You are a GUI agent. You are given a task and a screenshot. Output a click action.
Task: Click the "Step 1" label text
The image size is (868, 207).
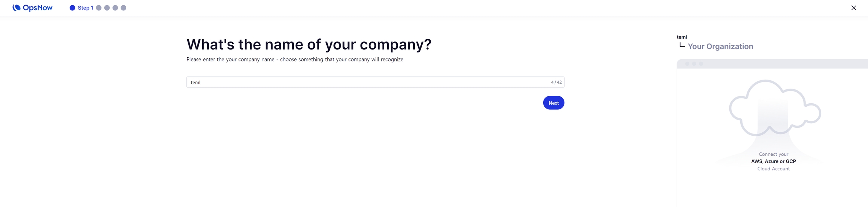pyautogui.click(x=86, y=8)
